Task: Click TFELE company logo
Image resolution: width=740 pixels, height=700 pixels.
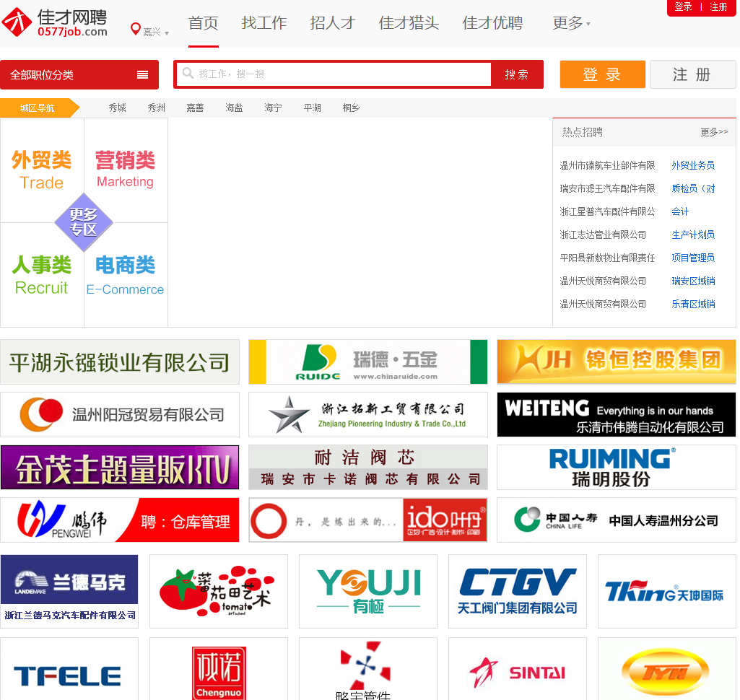Action: tap(69, 669)
